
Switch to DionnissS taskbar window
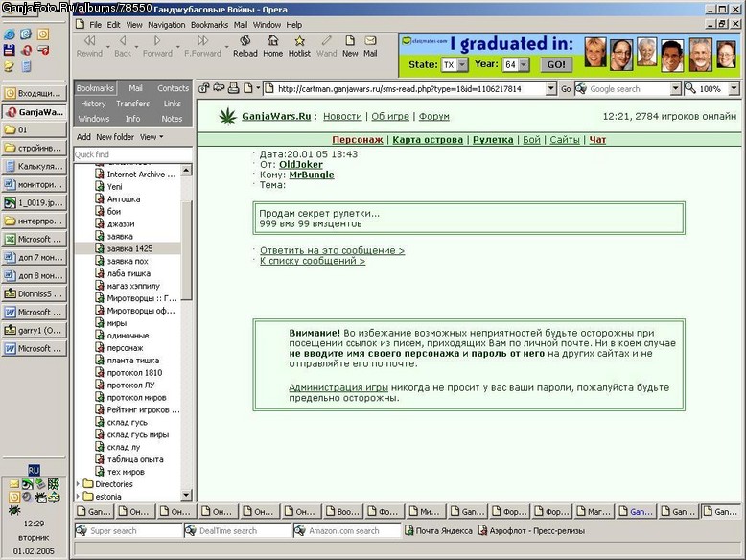coord(34,293)
